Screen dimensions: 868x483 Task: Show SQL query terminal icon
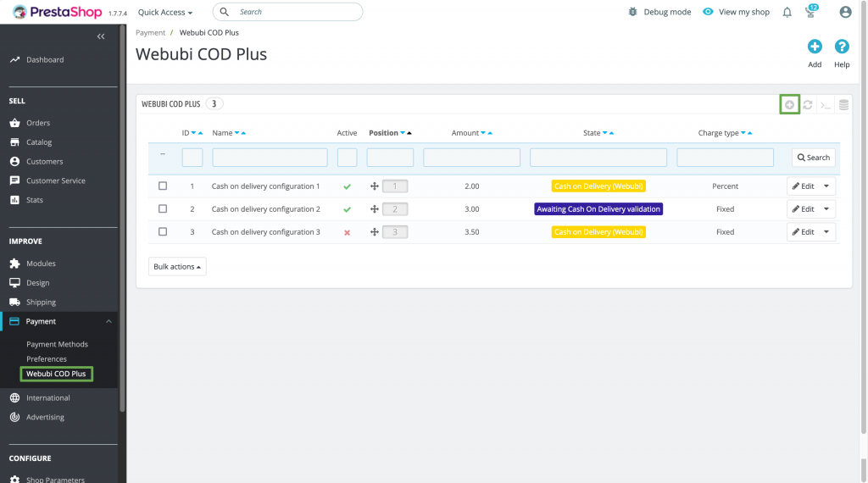[826, 105]
